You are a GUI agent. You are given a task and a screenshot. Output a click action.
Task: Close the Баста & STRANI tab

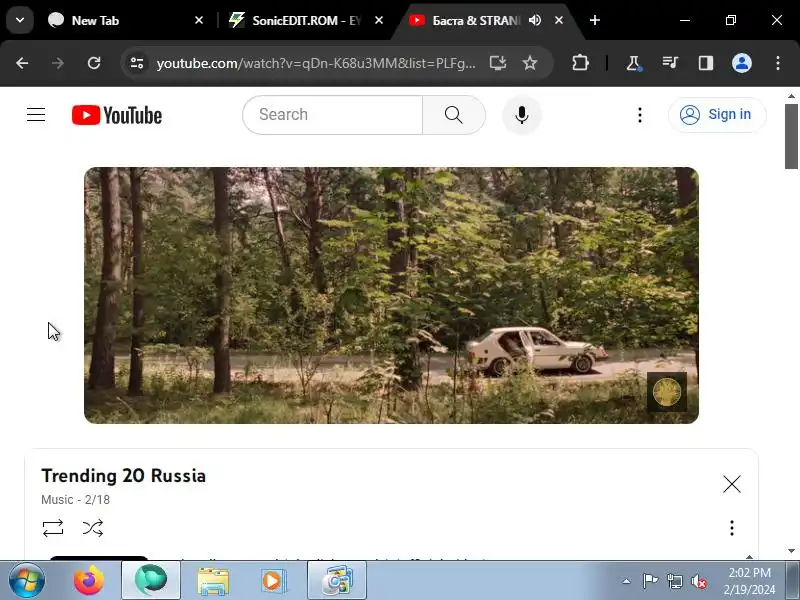click(559, 20)
